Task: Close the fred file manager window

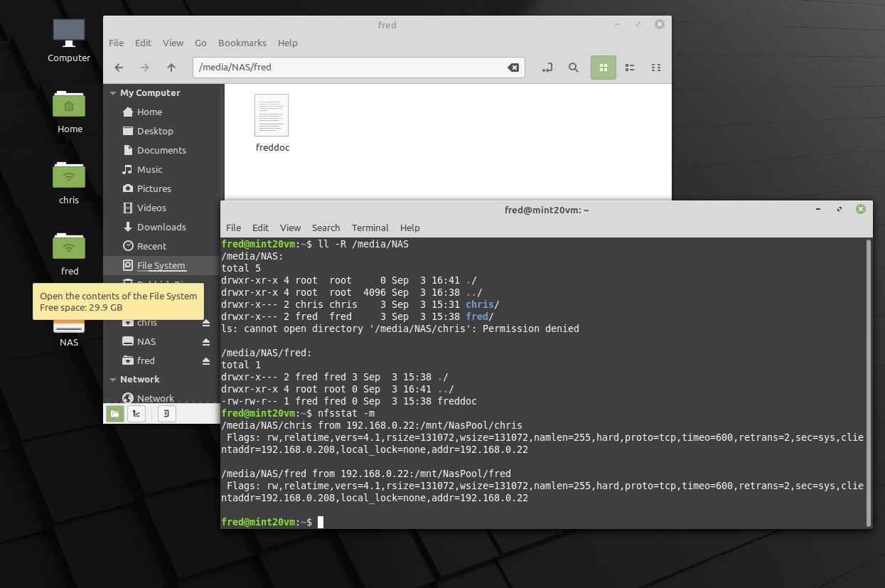Action: point(660,25)
